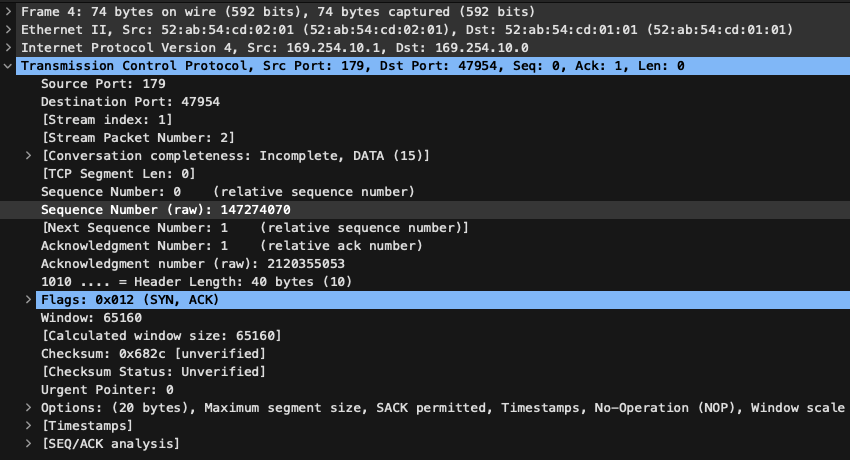850x460 pixels.
Task: Expand Internet Protocol Version 4 section
Action: 8,48
